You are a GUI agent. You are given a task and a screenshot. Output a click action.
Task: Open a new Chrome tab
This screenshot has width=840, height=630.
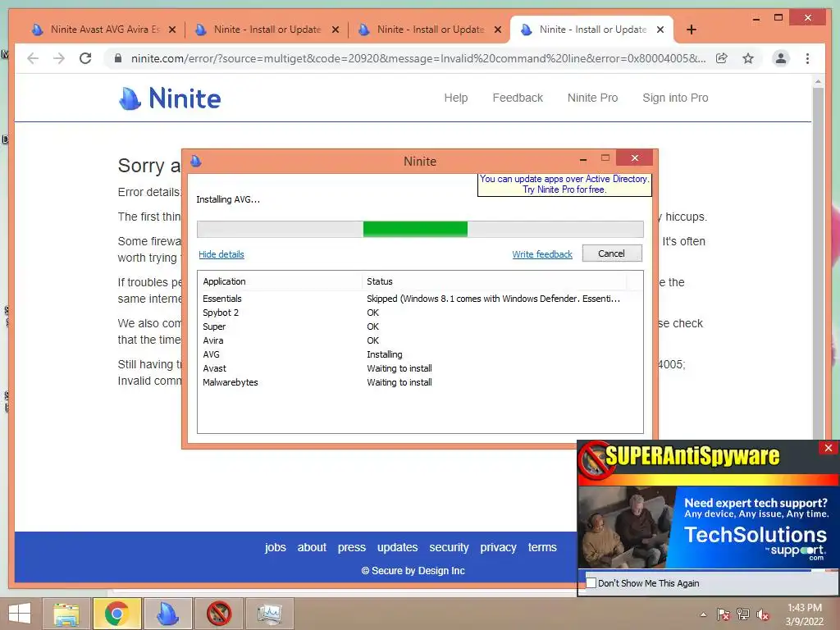coord(691,30)
